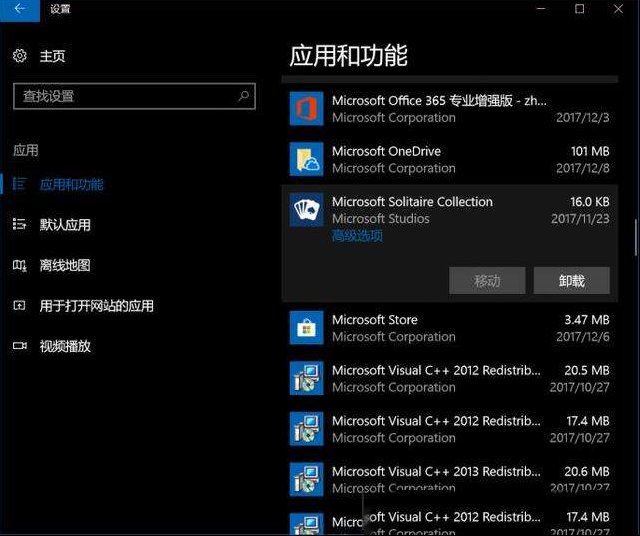The height and width of the screenshot is (536, 640).
Task: Click the Microsoft Store bag icon
Action: [x=307, y=328]
